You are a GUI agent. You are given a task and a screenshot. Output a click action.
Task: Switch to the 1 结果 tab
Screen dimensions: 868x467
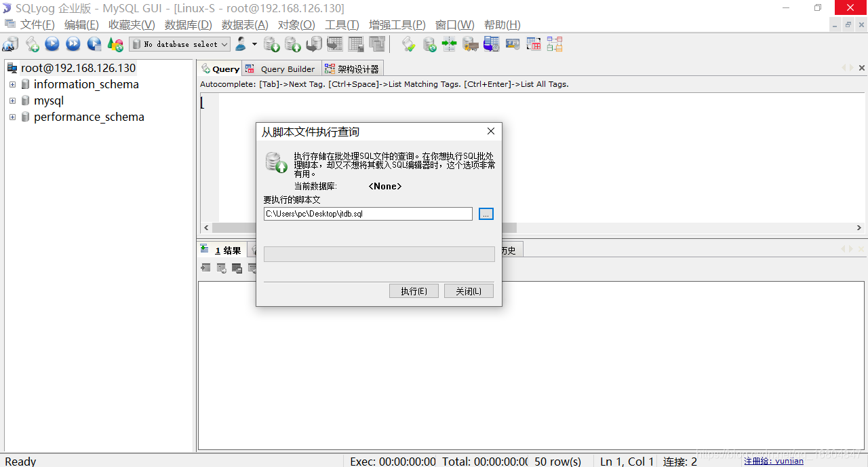pos(222,250)
